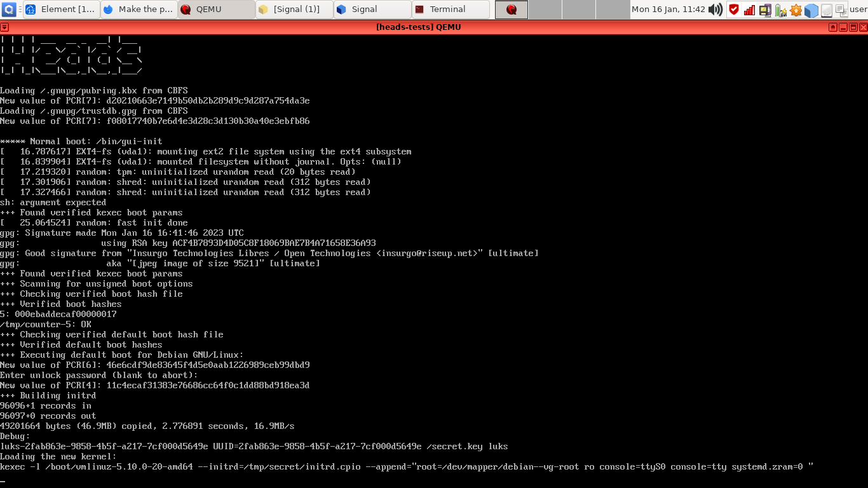The width and height of the screenshot is (868, 488).
Task: Open the volume speaker icon
Action: point(715,10)
